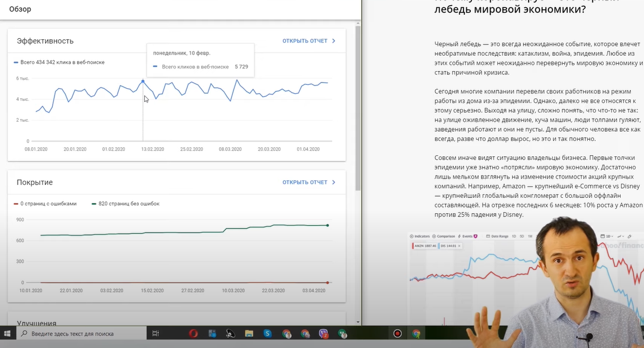
Task: Click the 6 тыс. y-axis label
Action: (x=23, y=78)
